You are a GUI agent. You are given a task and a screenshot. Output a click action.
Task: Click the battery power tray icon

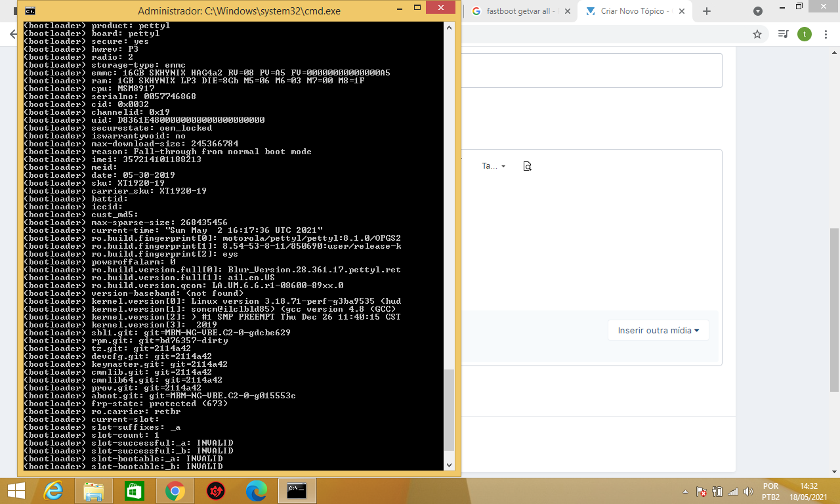[x=717, y=492]
